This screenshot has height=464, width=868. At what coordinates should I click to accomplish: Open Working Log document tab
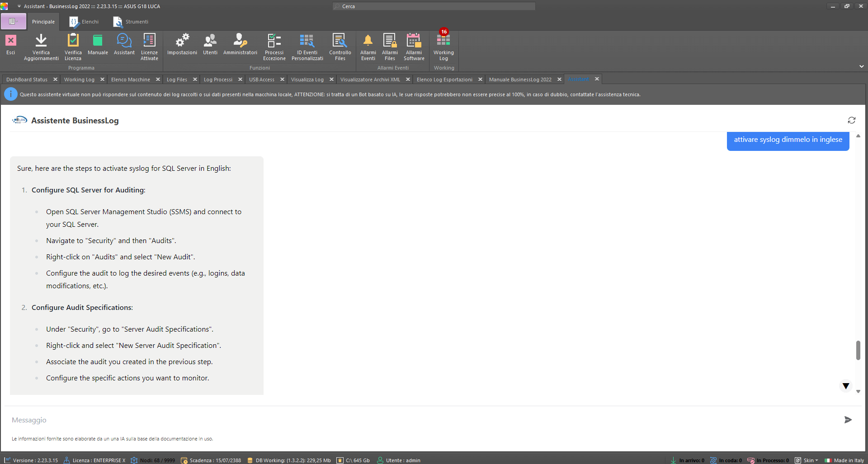pos(79,80)
